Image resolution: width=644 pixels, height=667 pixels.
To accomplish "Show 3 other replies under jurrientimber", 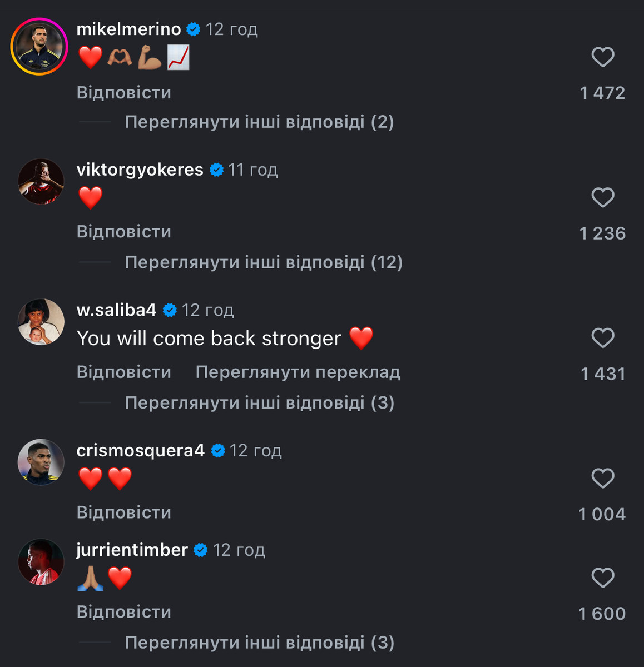I will pos(259,643).
